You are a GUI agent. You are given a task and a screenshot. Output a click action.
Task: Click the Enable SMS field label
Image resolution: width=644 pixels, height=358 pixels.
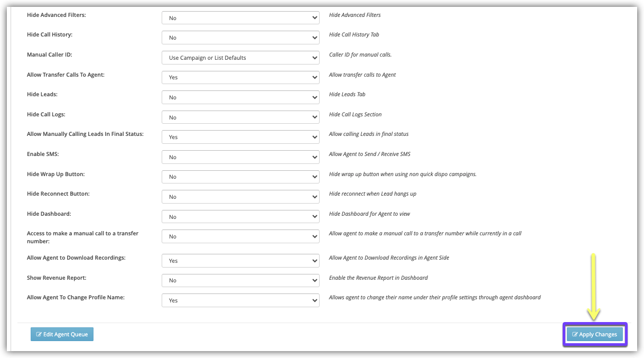[43, 154]
